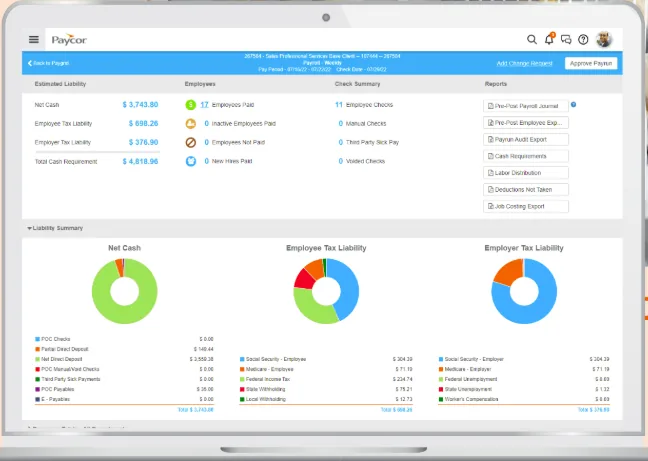
Task: Click the Employee Tax Liability donut chart
Action: [326, 291]
